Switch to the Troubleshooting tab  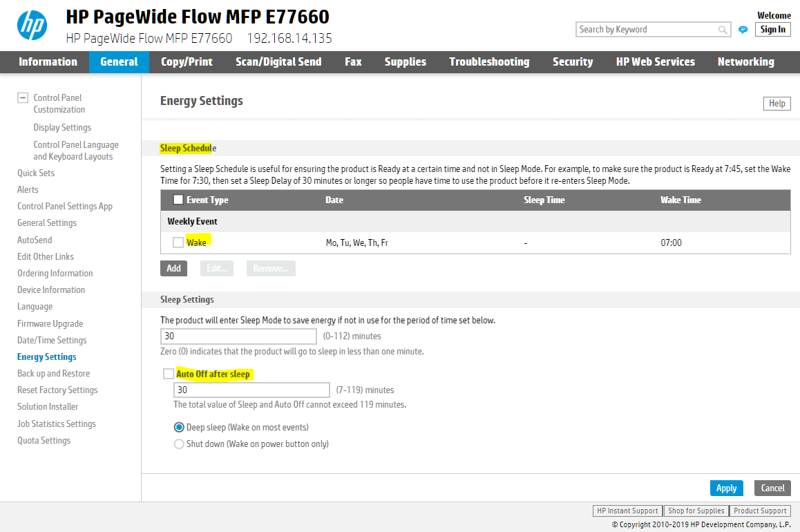(489, 61)
